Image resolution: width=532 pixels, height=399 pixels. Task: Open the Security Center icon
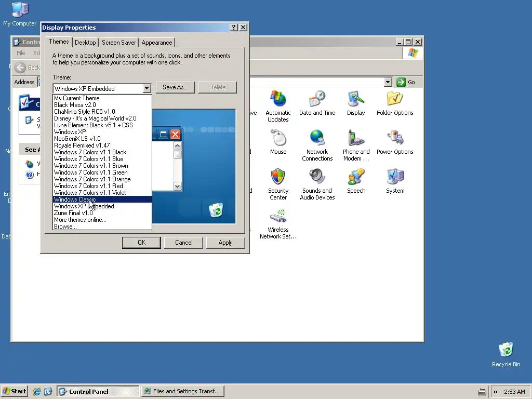point(278,184)
